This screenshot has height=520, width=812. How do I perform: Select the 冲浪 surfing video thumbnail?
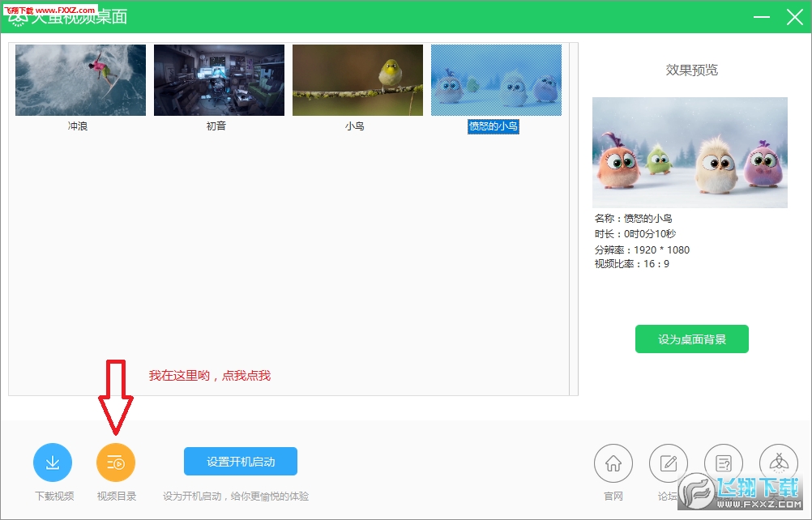pyautogui.click(x=81, y=80)
